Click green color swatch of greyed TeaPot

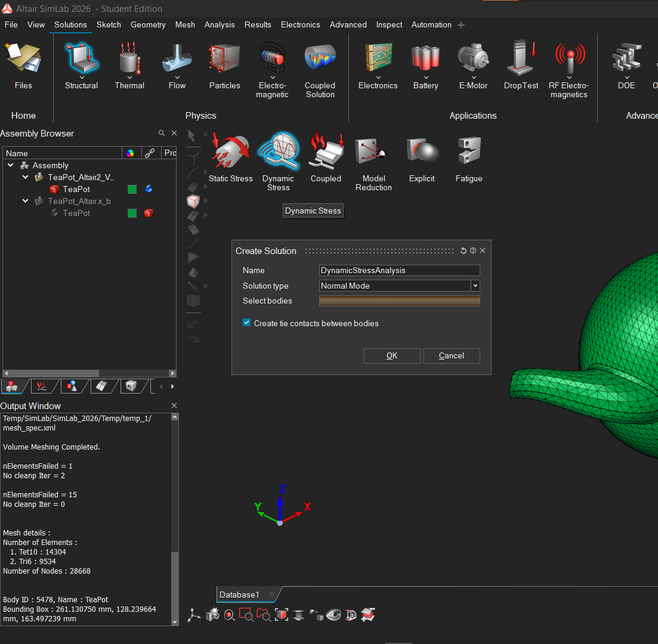[132, 213]
